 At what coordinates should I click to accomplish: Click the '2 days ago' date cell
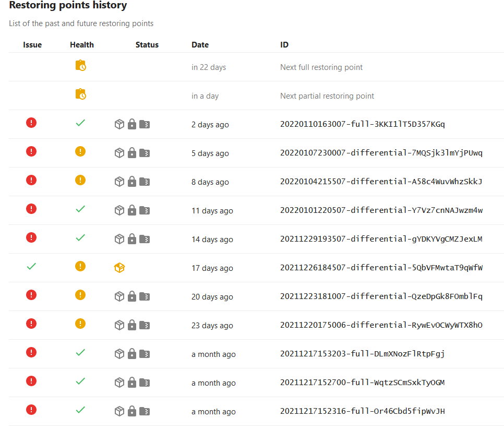click(x=210, y=125)
